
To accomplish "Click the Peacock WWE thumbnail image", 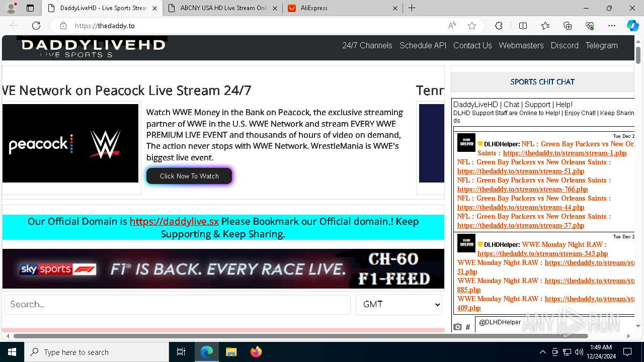I will (x=70, y=143).
